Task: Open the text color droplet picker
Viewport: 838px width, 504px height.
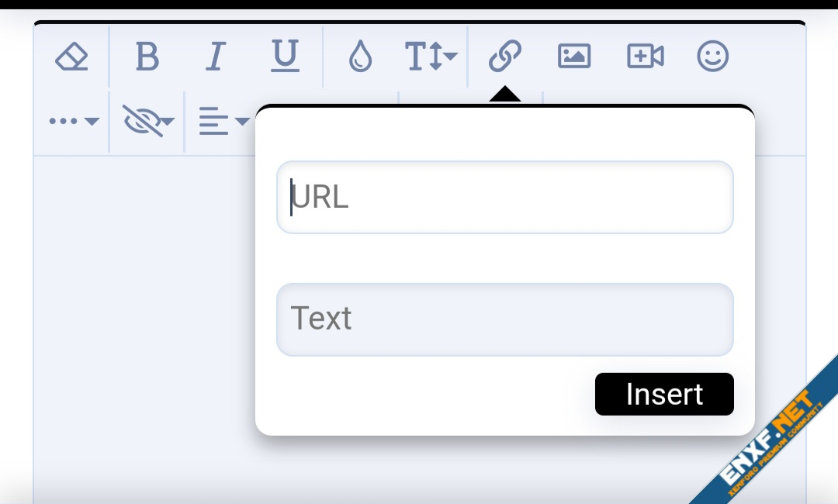Action: click(360, 57)
